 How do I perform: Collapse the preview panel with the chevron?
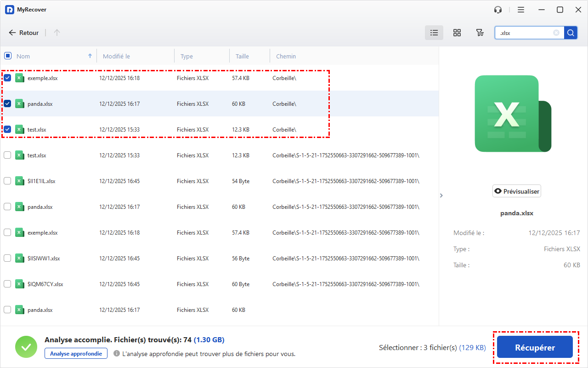pyautogui.click(x=441, y=195)
